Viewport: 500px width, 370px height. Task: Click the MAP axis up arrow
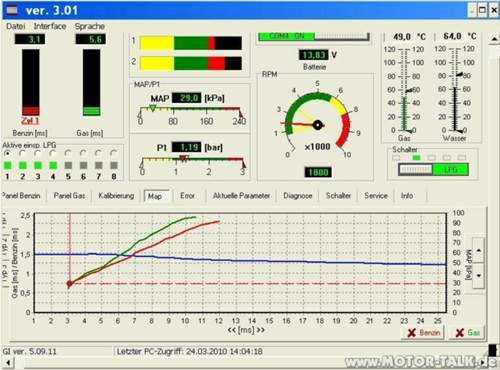[x=479, y=250]
